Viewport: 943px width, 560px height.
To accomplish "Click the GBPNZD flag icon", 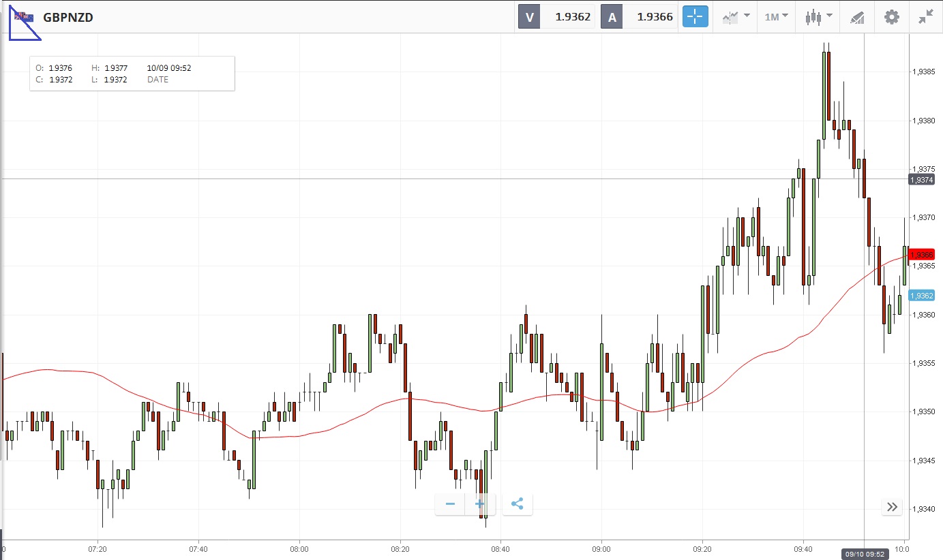I will 25,17.
